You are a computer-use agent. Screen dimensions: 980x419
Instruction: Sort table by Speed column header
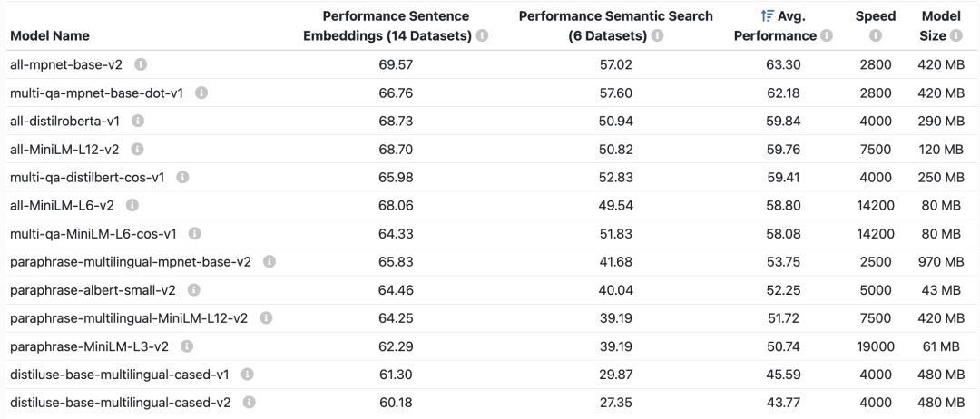tap(875, 16)
